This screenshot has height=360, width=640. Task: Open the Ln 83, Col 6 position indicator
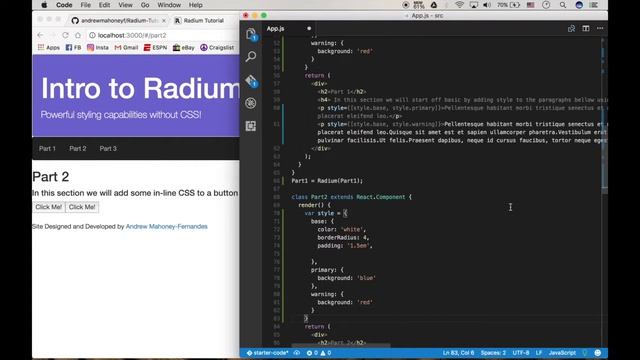point(458,353)
